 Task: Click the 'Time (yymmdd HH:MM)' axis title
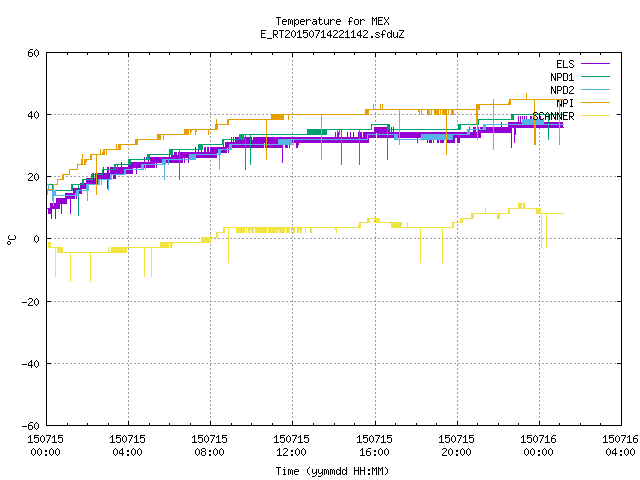tap(332, 471)
